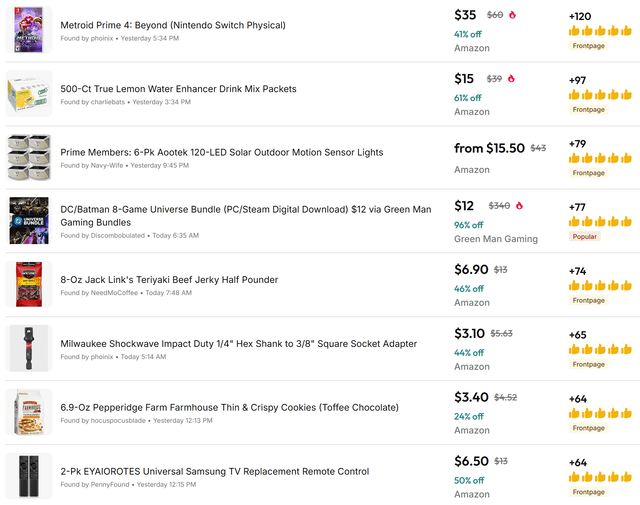
Task: Open the 500-Ct True Lemon deal title
Action: (178, 89)
